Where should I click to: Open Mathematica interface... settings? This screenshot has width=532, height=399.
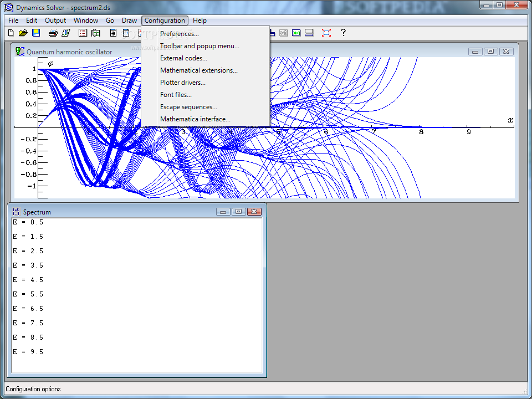point(205,119)
